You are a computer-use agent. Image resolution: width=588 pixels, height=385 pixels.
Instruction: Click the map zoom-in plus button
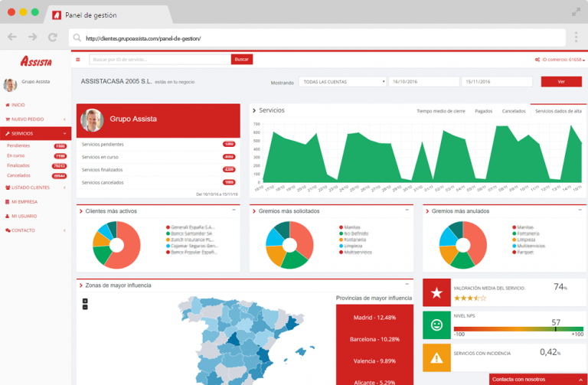pyautogui.click(x=85, y=300)
